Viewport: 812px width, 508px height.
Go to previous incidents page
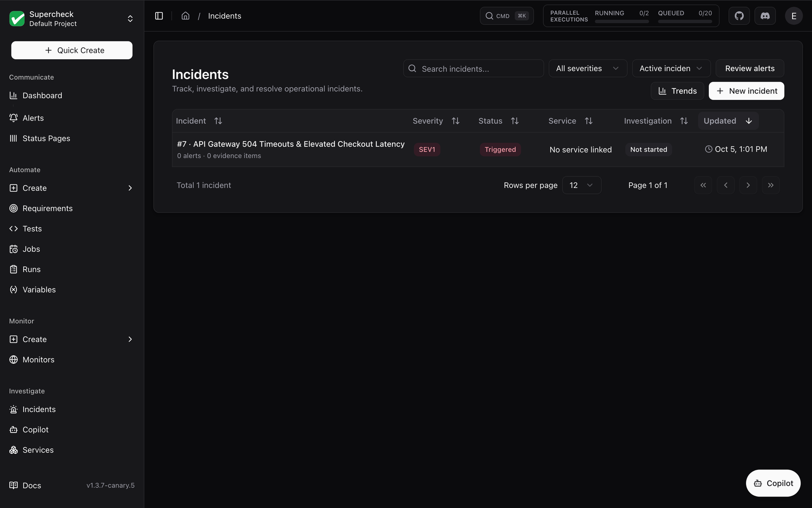pos(726,185)
